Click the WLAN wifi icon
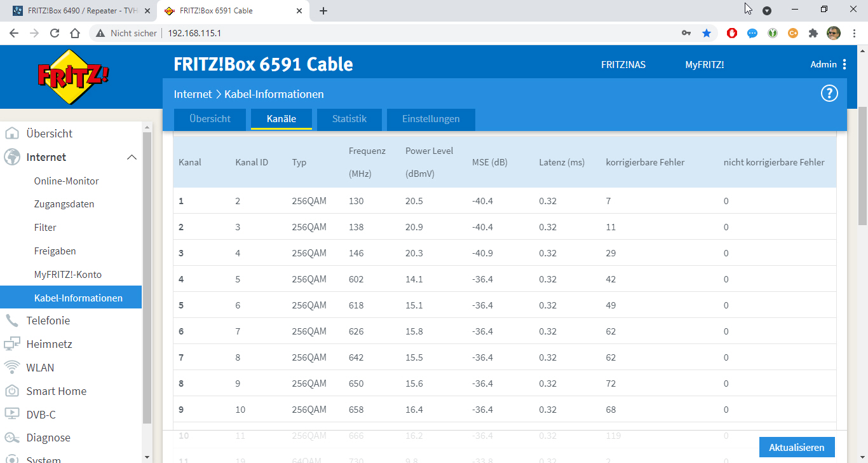The image size is (868, 463). pyautogui.click(x=12, y=368)
